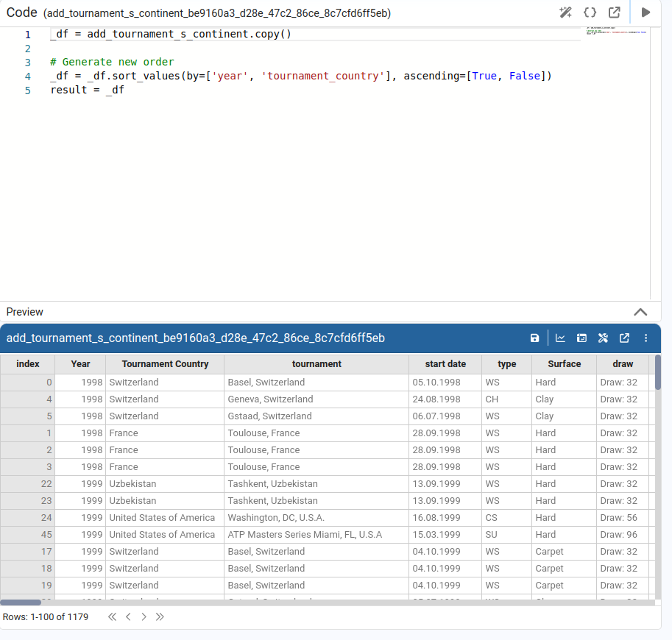
Task: Save the preview table with disk icon
Action: [x=535, y=338]
